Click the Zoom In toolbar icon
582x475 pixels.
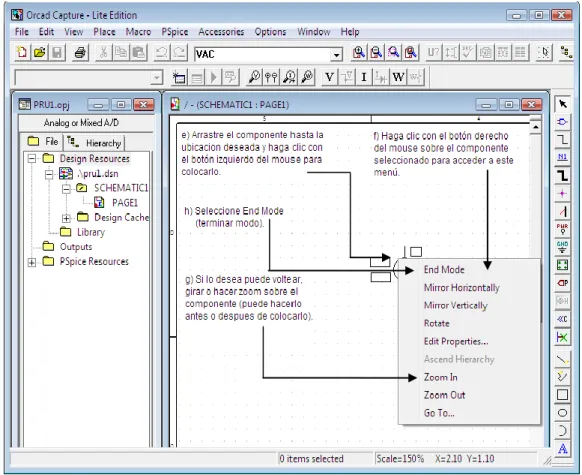[x=359, y=53]
